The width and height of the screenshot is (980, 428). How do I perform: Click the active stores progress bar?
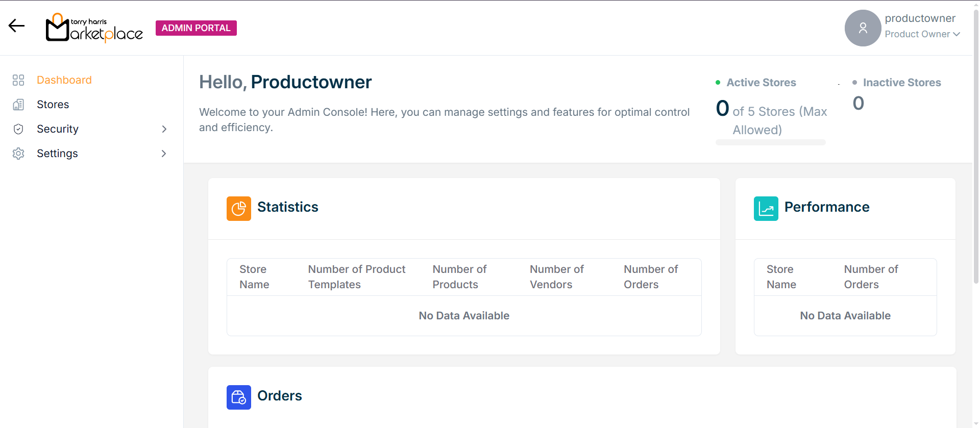click(x=770, y=142)
